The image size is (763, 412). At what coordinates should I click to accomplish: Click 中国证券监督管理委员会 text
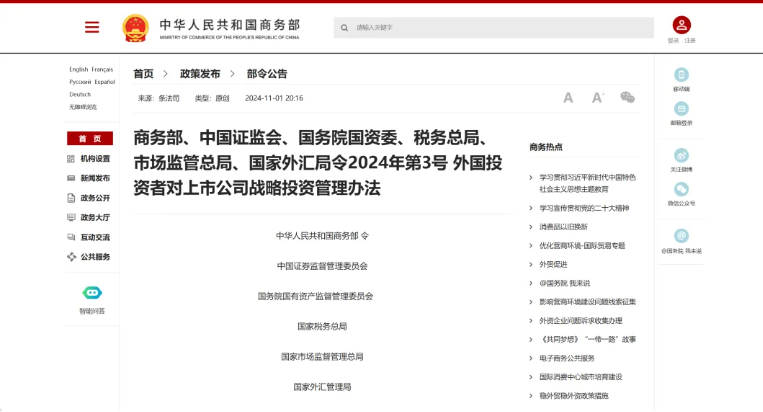click(322, 266)
